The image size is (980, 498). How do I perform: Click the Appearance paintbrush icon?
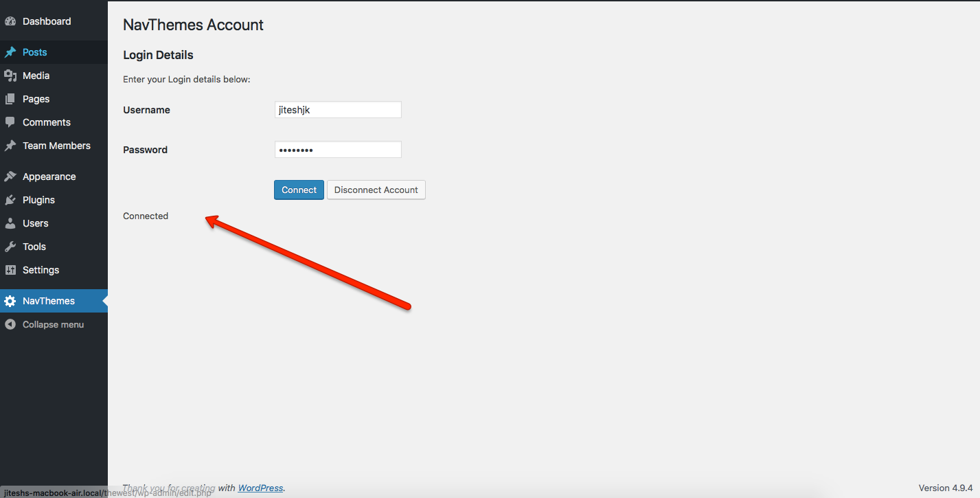[x=10, y=177]
